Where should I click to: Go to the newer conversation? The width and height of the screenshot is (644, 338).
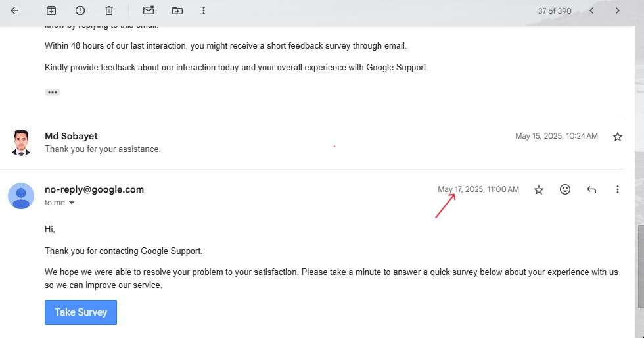click(591, 11)
